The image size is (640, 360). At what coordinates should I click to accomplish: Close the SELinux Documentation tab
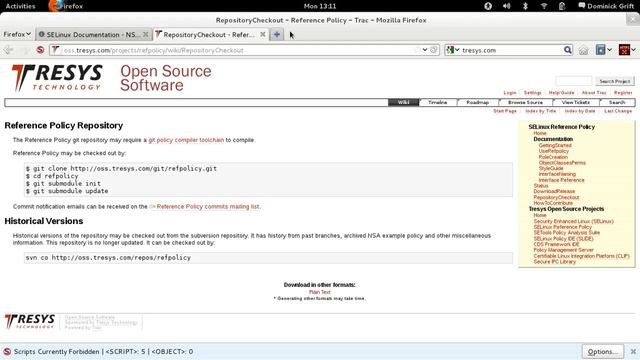(x=145, y=34)
